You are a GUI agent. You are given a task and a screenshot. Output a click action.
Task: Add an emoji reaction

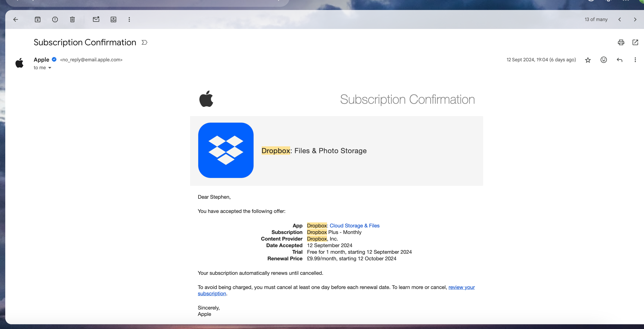pyautogui.click(x=603, y=60)
